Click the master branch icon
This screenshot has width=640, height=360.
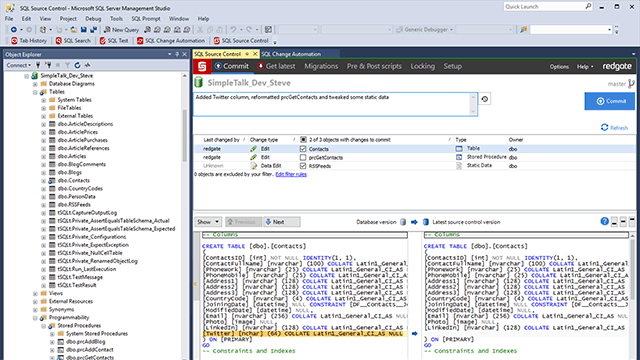[631, 84]
